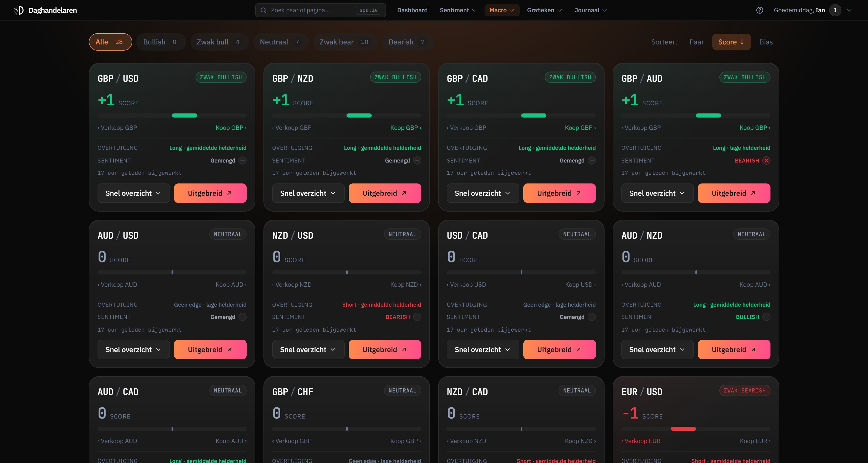This screenshot has width=868, height=463.
Task: Expand Snel overzicht for USD / CAD
Action: tap(483, 350)
